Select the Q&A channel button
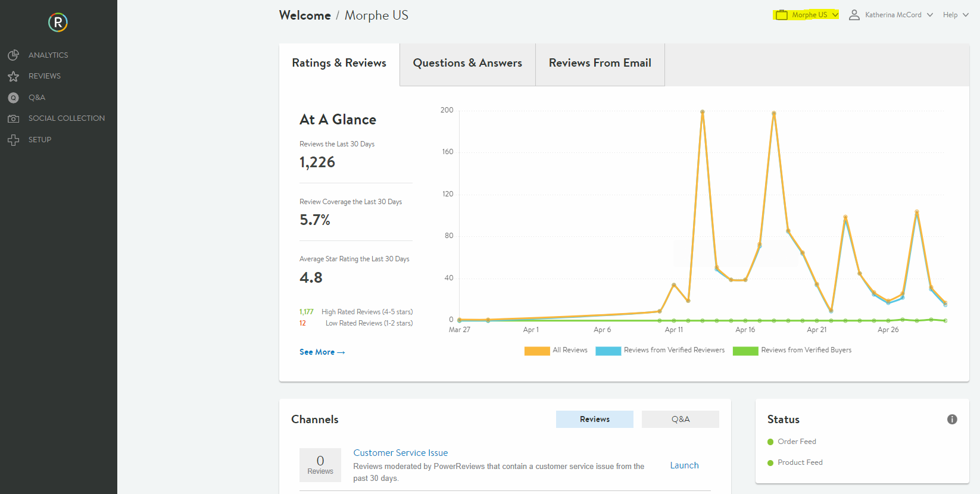The image size is (980, 494). (x=681, y=419)
